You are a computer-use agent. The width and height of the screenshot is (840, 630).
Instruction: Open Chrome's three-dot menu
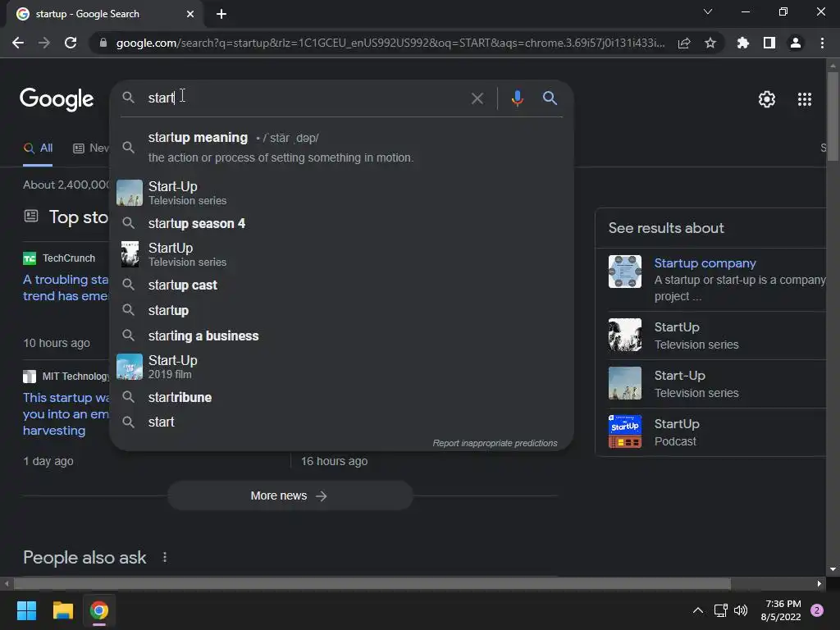click(822, 43)
